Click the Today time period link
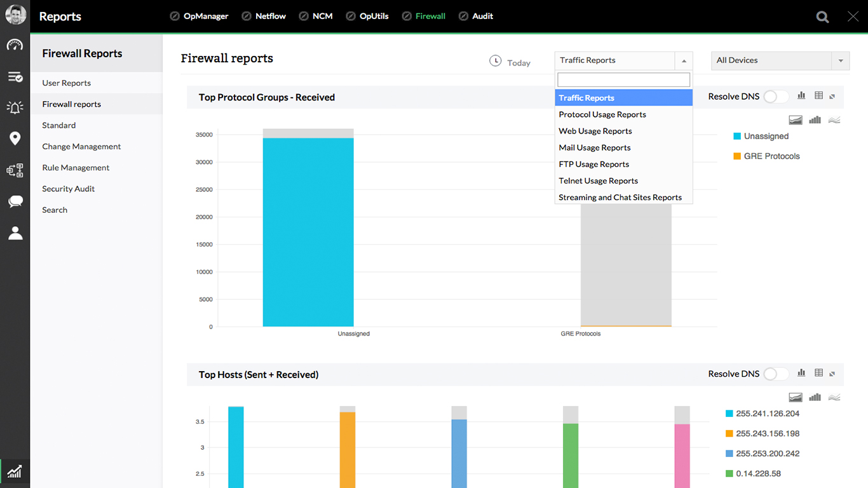This screenshot has width=868, height=488. (519, 63)
